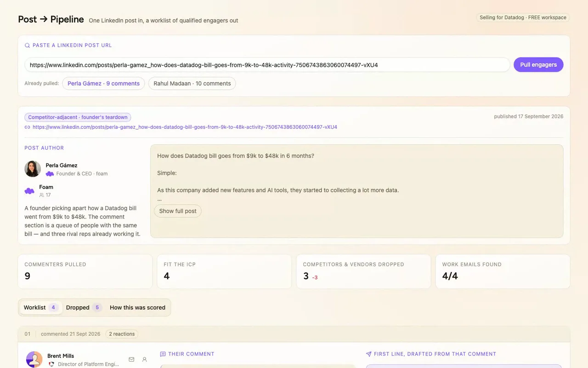The height and width of the screenshot is (368, 588).
Task: Open the linked LinkedIn post URL
Action: click(185, 127)
